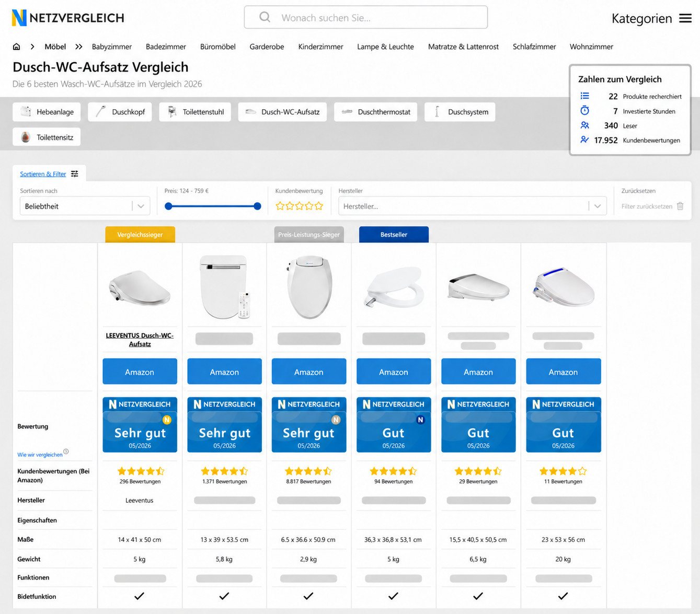Click the double chevron after Möbel breadcrumb
The width and height of the screenshot is (700, 614).
pos(79,47)
